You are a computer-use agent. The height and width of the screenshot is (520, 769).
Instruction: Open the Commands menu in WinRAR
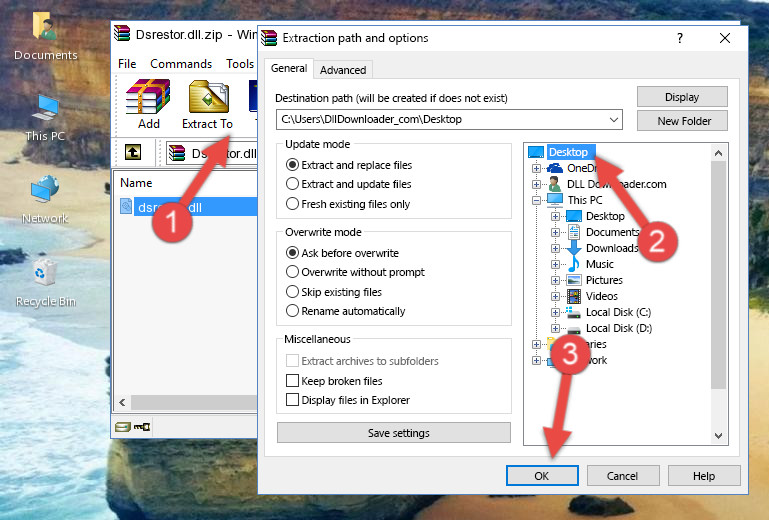click(181, 64)
